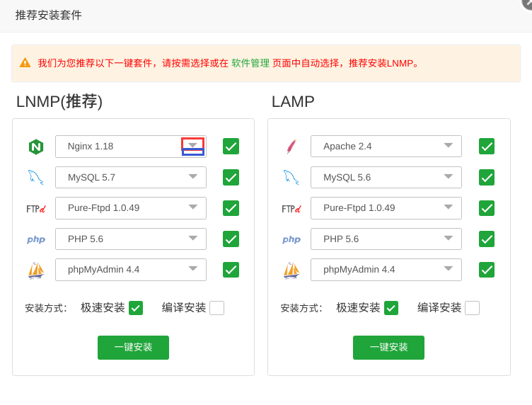
Task: Open phpMyAdmin 4.4 dropdown in LAMP
Action: tap(386, 270)
